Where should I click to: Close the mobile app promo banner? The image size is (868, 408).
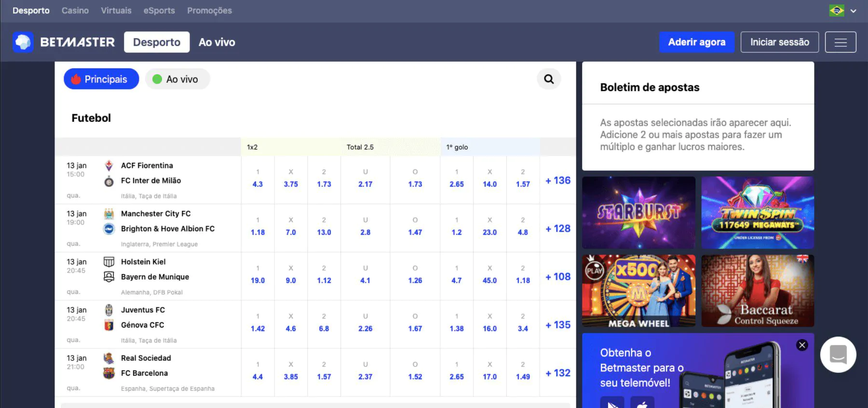pos(802,345)
